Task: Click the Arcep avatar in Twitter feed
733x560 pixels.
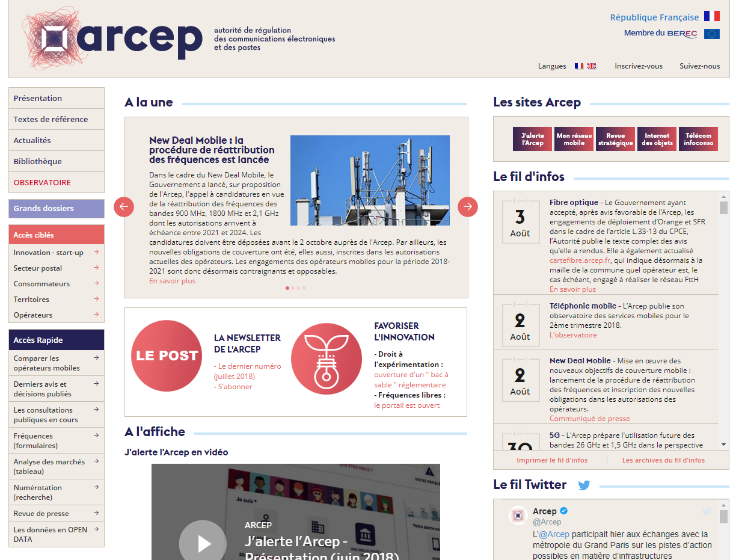Action: click(x=518, y=516)
